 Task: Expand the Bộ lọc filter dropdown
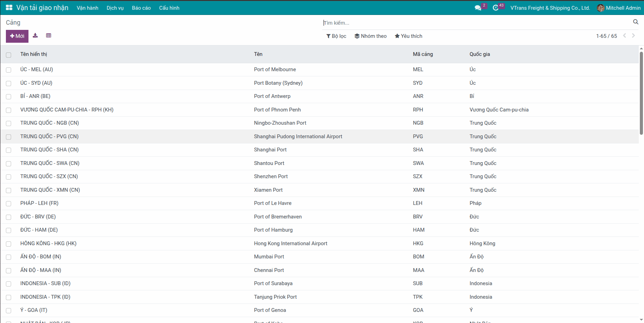point(336,36)
